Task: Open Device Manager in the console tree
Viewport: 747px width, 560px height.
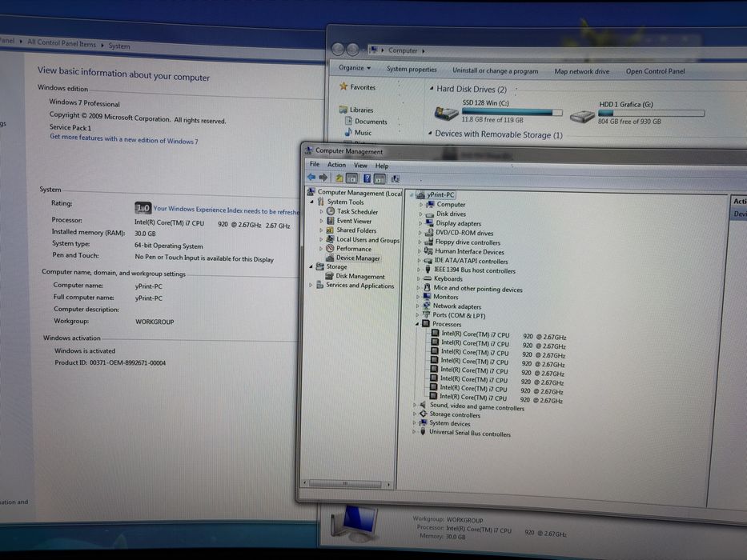Action: point(358,258)
